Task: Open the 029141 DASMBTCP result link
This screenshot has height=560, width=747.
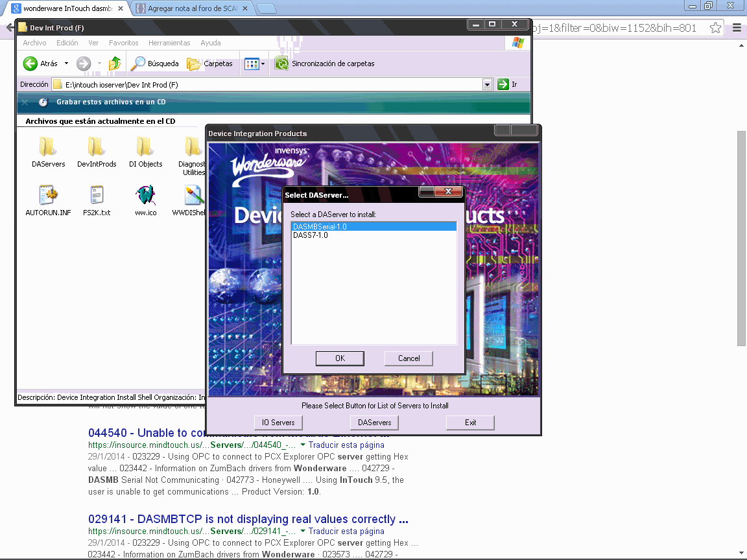Action: [248, 519]
